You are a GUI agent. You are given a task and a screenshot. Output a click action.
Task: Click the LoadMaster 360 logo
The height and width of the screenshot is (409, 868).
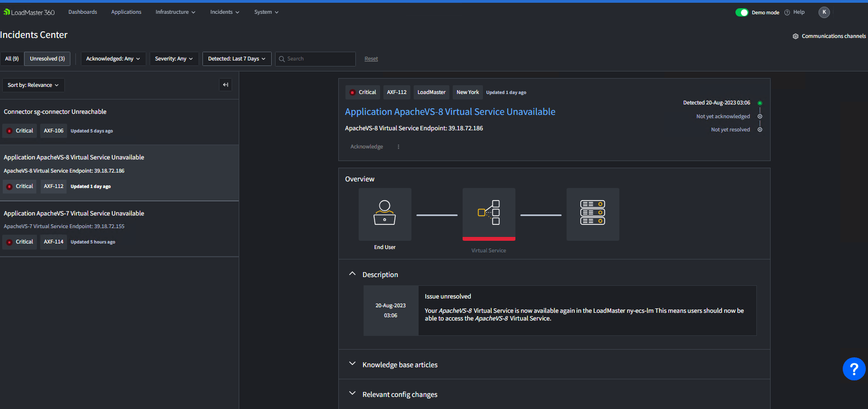point(30,12)
